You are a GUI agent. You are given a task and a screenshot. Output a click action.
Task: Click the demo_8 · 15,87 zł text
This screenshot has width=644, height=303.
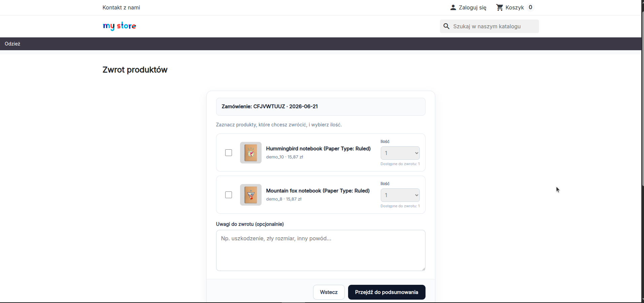[x=284, y=199]
